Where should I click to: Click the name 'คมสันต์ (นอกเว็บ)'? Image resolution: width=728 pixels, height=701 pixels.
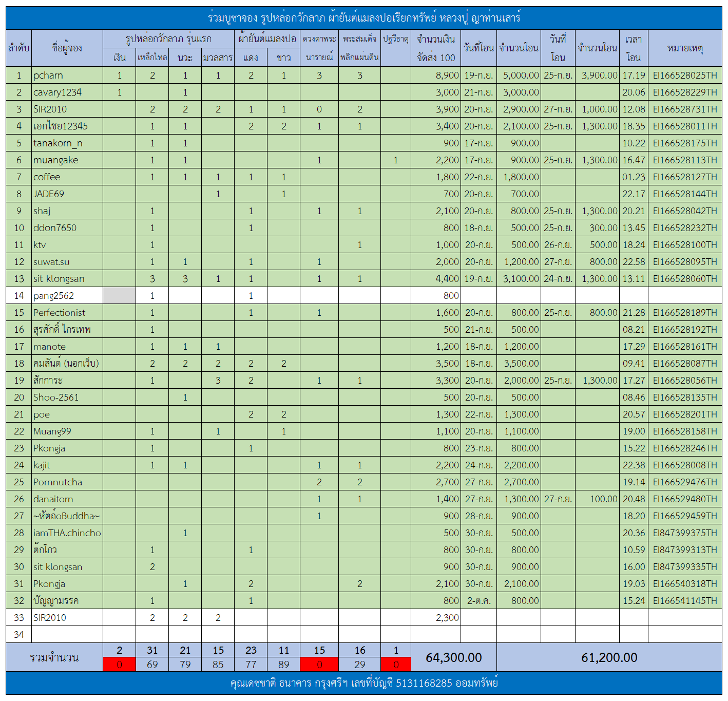point(66,364)
